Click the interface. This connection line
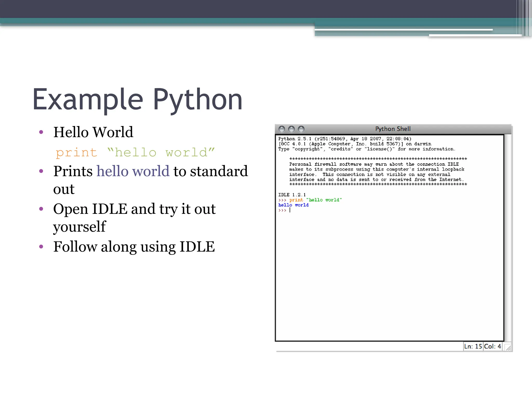The image size is (532, 399). pos(370,175)
